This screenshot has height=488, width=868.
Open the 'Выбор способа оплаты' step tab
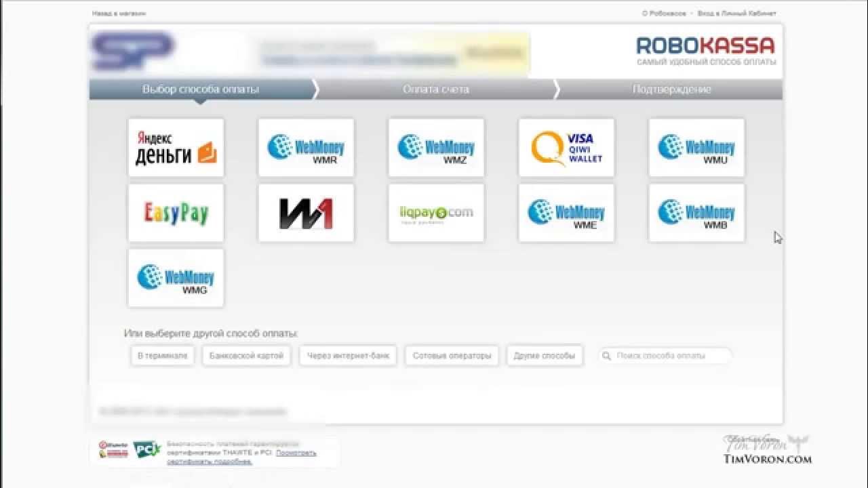tap(201, 89)
